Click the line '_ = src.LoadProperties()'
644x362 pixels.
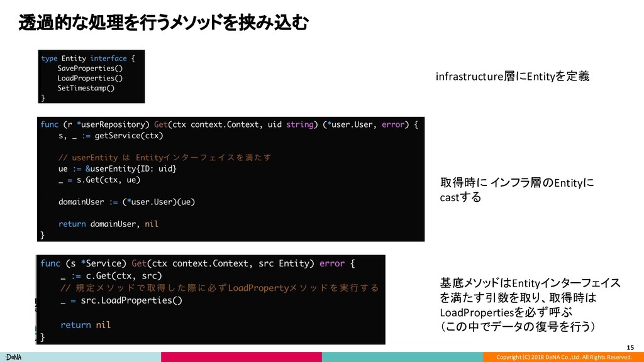121,300
